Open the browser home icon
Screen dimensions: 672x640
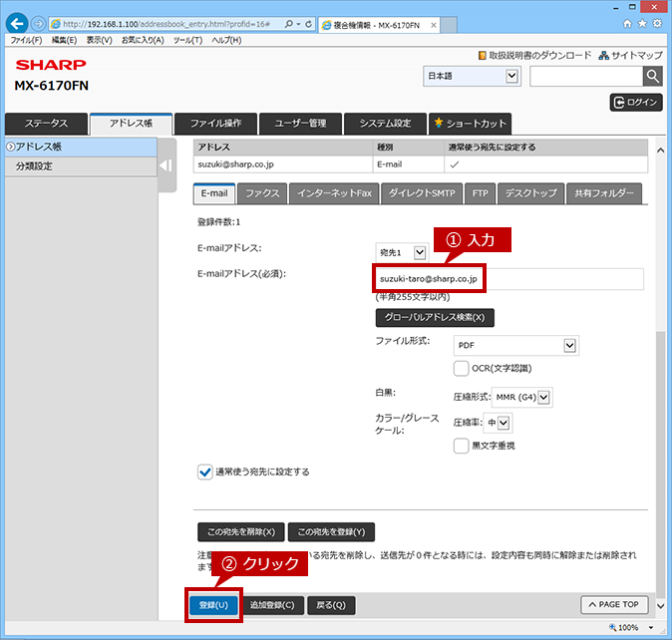627,24
